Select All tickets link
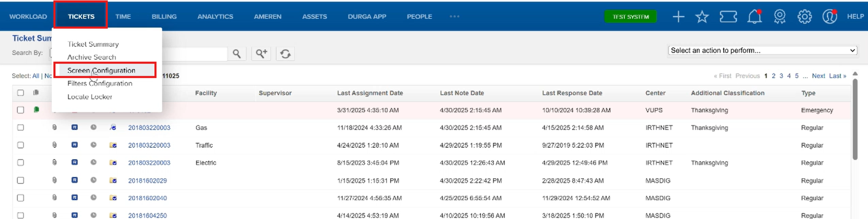The height and width of the screenshot is (219, 868). coord(36,76)
